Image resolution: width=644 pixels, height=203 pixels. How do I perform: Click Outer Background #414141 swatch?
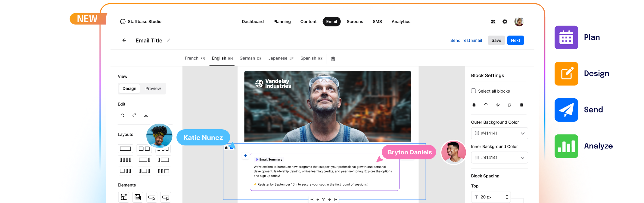click(x=477, y=133)
